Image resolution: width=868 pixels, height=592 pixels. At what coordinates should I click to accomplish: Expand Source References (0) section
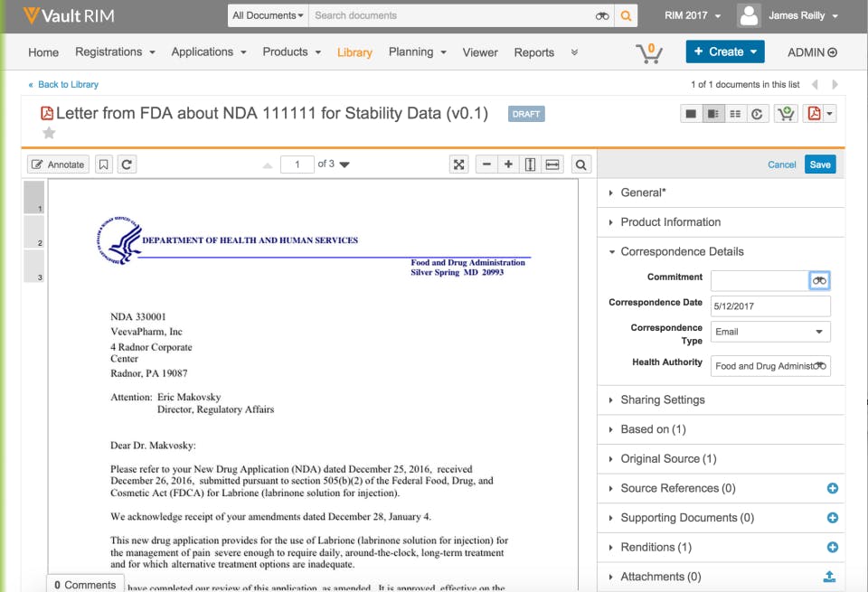(678, 488)
